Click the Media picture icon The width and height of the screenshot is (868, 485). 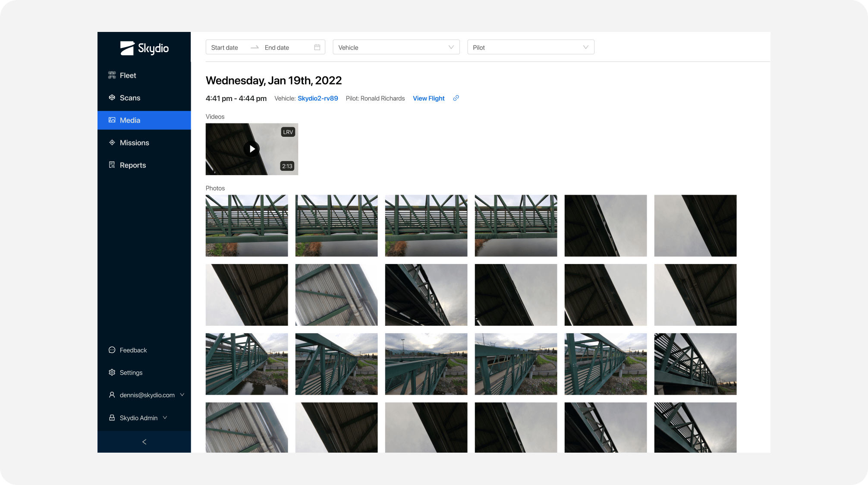click(112, 120)
